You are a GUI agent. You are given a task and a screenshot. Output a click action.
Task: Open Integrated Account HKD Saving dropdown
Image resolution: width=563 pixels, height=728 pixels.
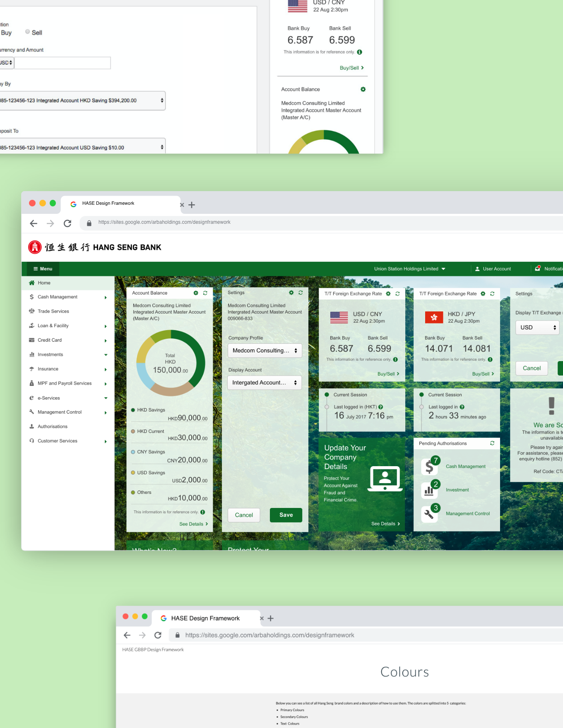click(x=82, y=101)
